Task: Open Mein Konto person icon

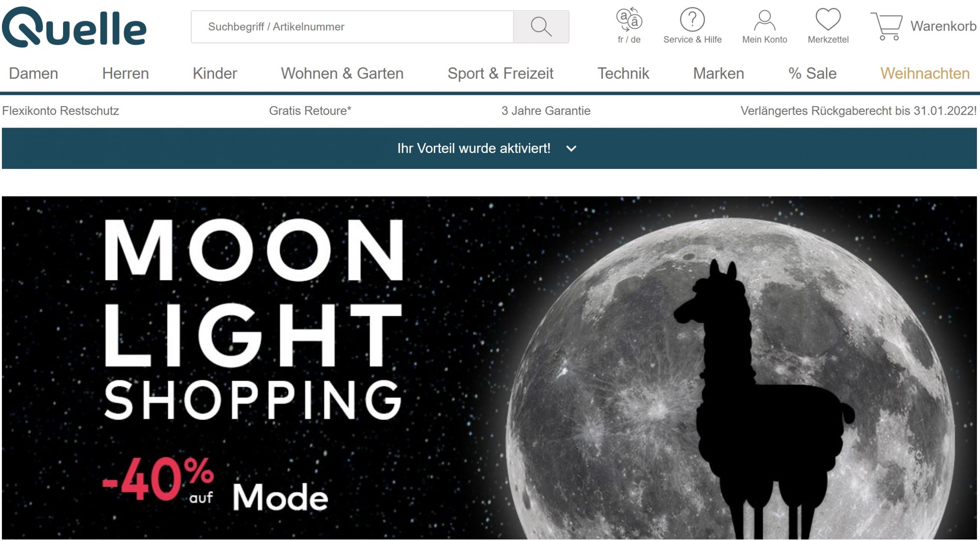Action: tap(764, 20)
